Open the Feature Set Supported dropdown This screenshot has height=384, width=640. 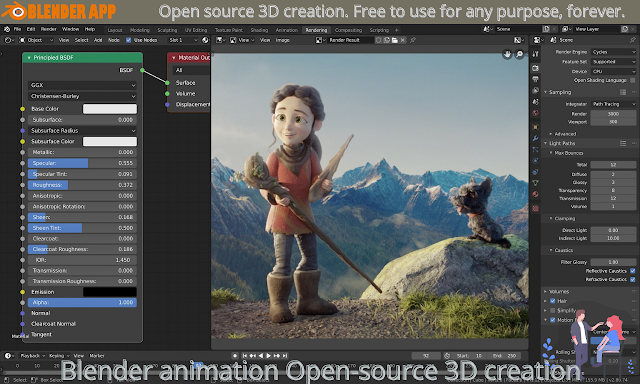coord(613,62)
